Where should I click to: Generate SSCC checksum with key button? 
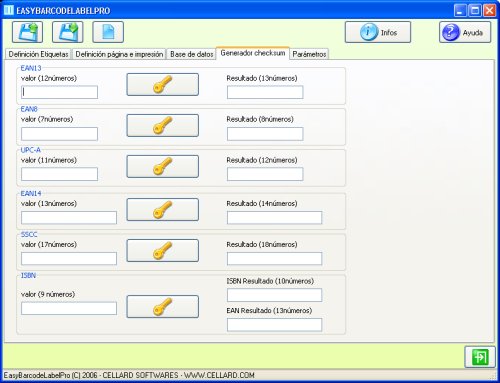coord(163,250)
